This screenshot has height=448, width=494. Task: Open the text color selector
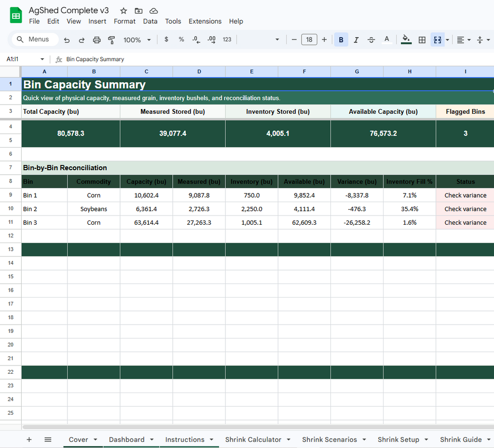tap(386, 40)
